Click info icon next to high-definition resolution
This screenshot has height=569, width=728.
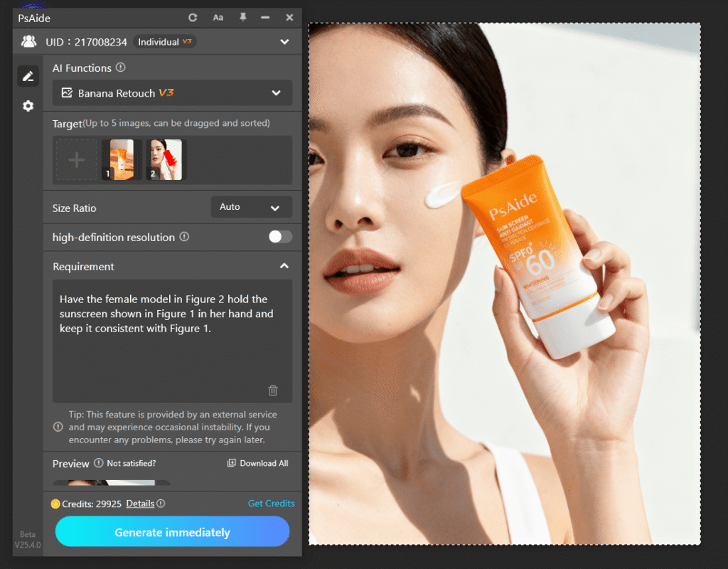(x=184, y=237)
